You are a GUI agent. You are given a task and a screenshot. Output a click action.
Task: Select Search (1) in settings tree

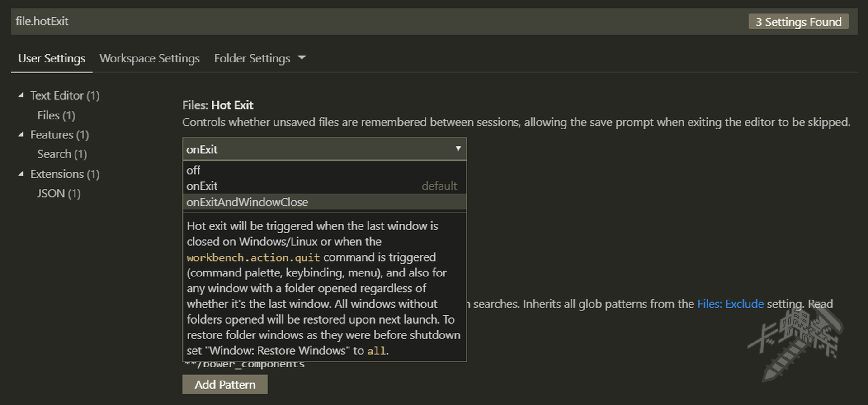[x=62, y=154]
